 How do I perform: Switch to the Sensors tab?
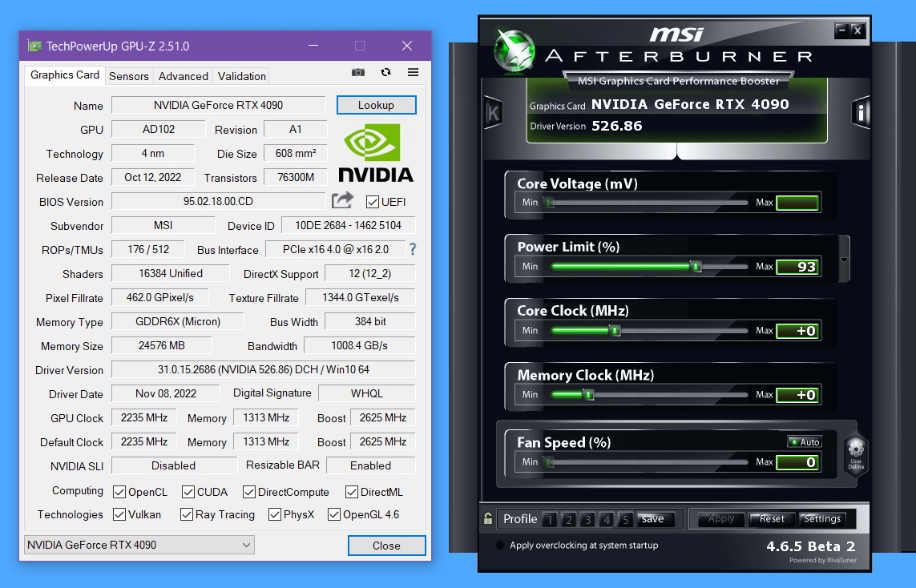click(x=128, y=76)
